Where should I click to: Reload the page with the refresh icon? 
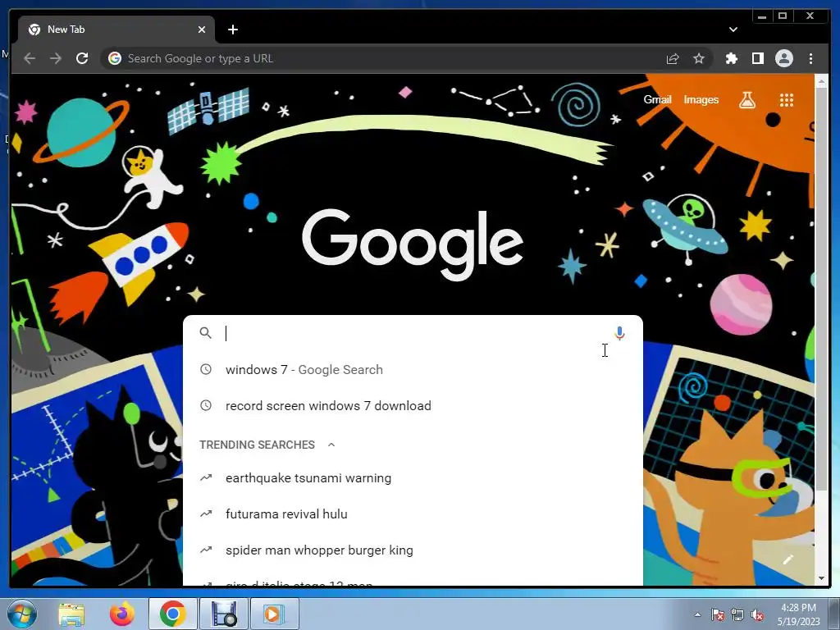(x=82, y=58)
